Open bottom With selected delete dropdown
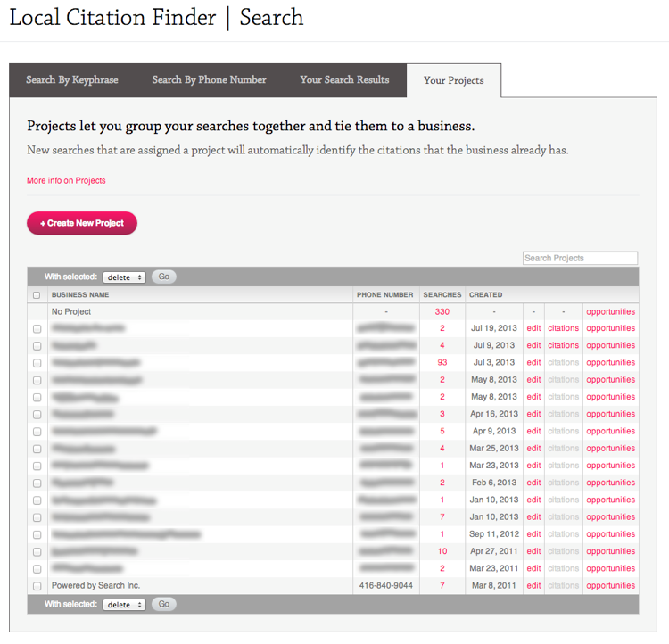 124,605
